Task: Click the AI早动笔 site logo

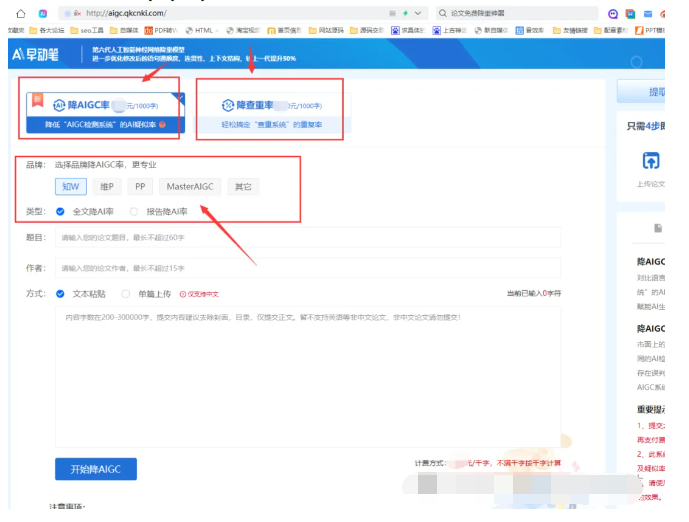Action: (x=36, y=54)
